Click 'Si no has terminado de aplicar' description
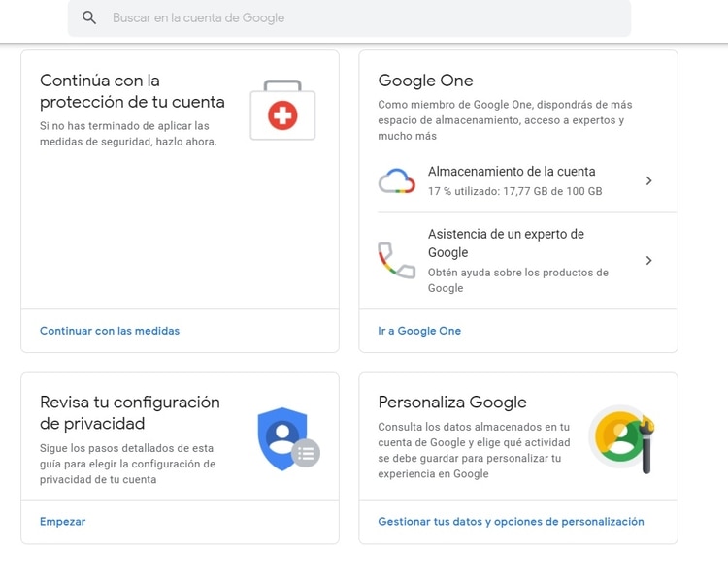The height and width of the screenshot is (580, 728). pos(128,134)
